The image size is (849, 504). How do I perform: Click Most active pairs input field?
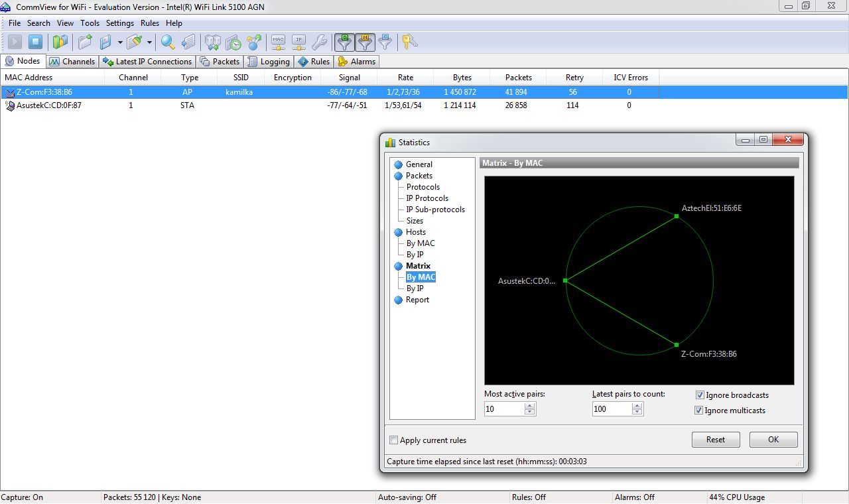504,409
